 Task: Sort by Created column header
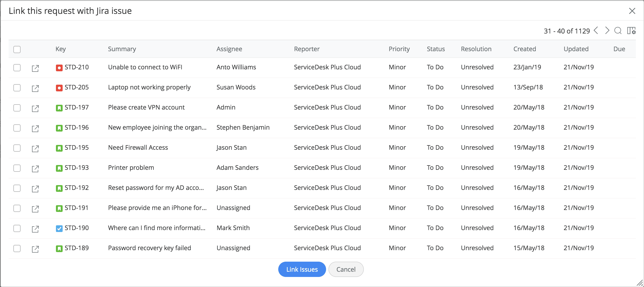click(x=524, y=49)
